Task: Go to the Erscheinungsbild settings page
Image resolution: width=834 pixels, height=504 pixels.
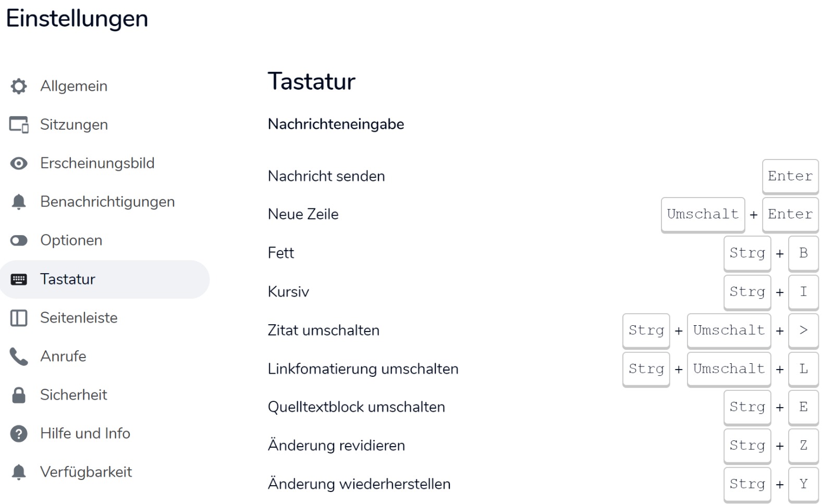Action: [x=97, y=163]
